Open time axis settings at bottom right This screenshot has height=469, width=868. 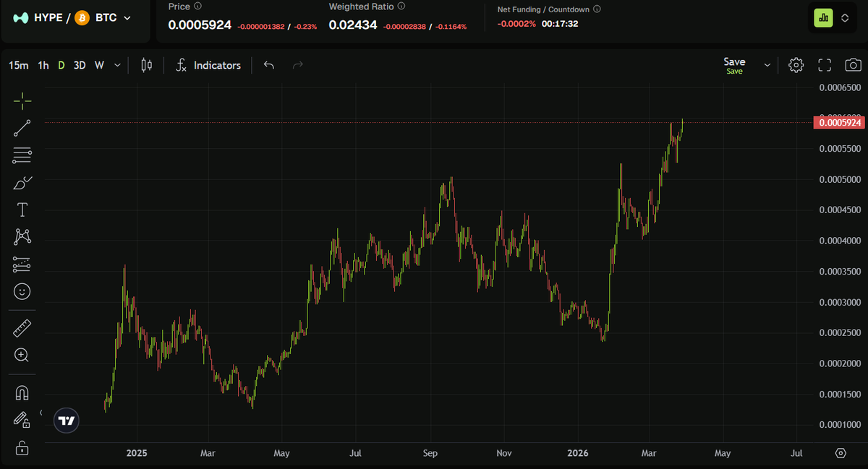[840, 453]
